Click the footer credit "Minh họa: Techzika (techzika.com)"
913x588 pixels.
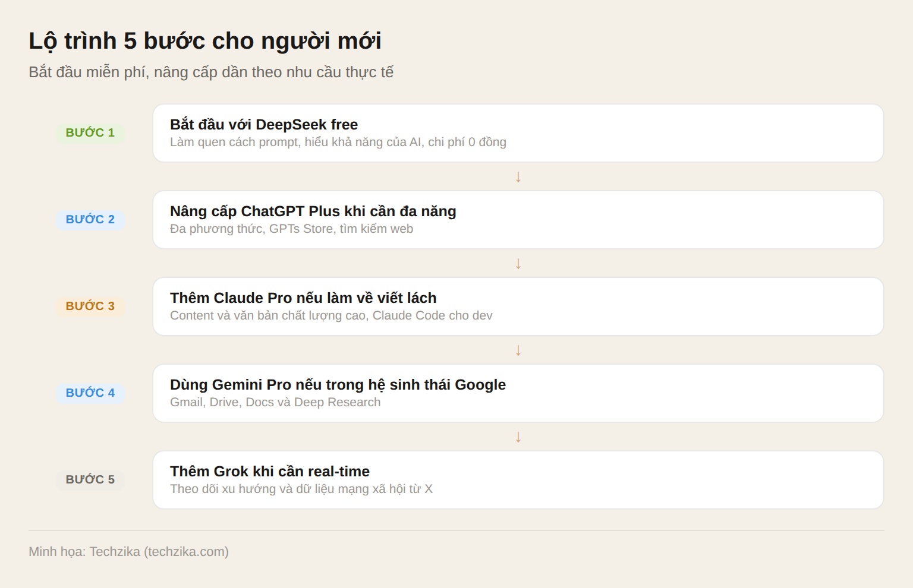[129, 552]
